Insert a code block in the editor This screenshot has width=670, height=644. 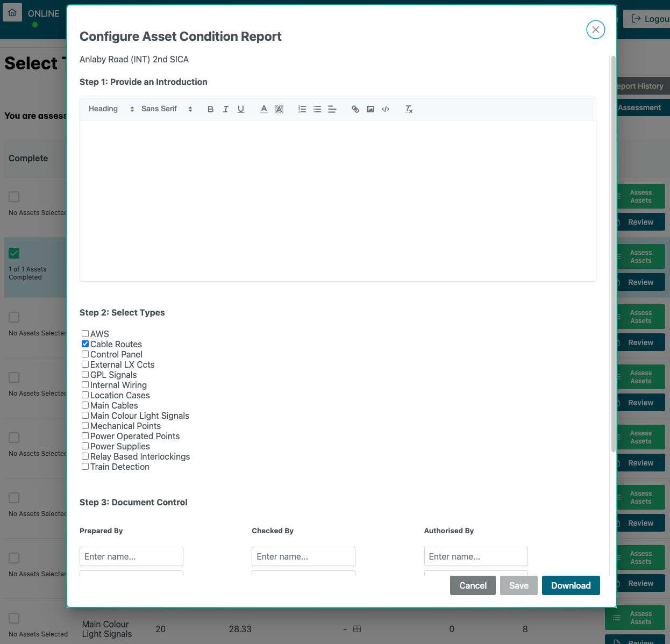pos(386,109)
